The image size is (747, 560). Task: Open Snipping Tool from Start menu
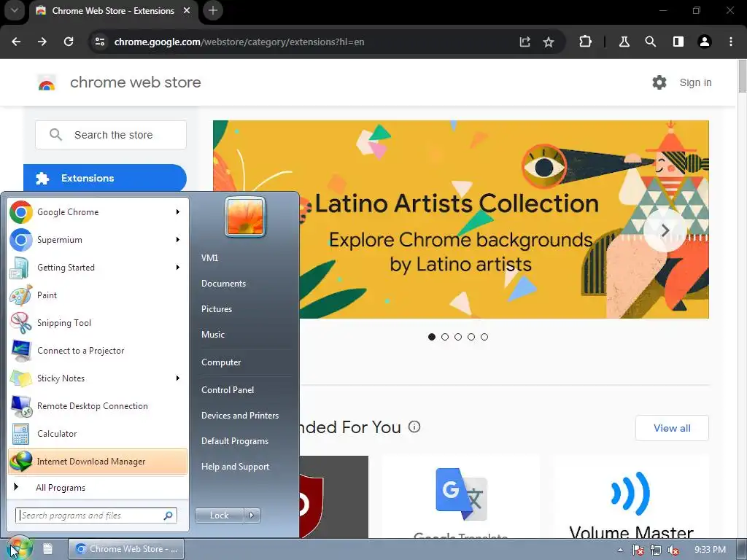98,323
